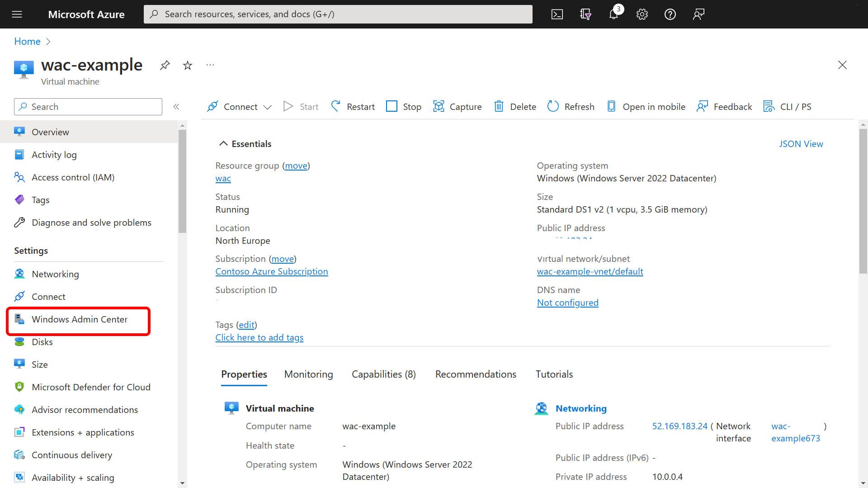Image resolution: width=868 pixels, height=488 pixels.
Task: Switch to the Monitoring tab
Action: click(x=308, y=374)
